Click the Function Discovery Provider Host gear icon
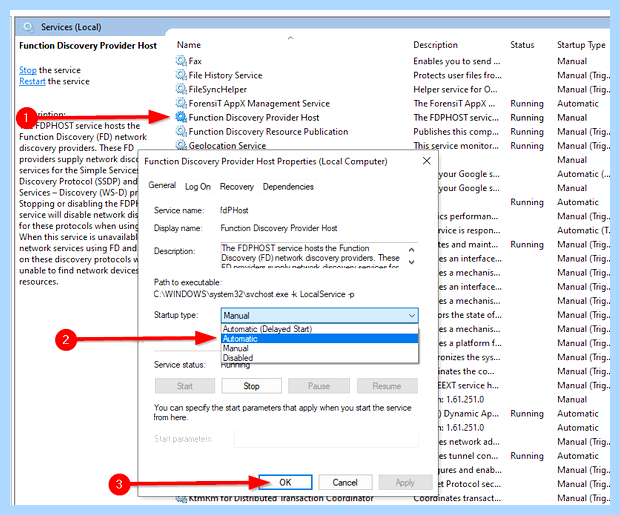 coord(181,117)
